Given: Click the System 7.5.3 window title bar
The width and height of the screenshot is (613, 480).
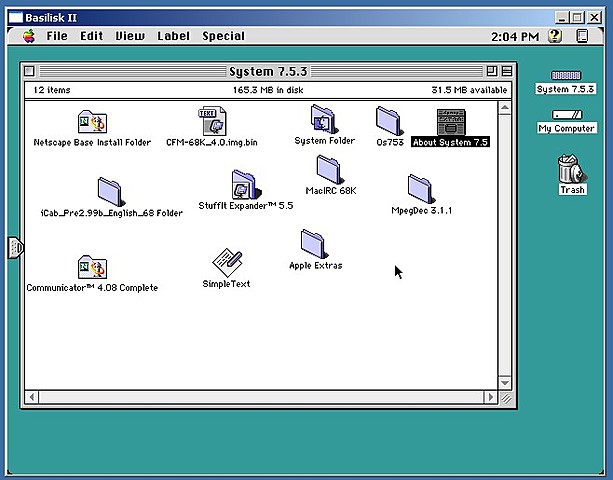Looking at the screenshot, I should click(x=268, y=72).
